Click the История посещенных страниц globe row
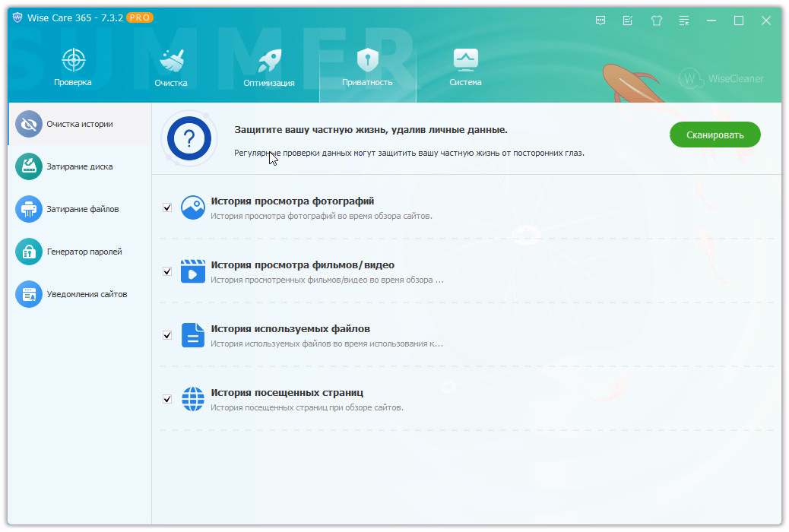Viewport: 789px width, 532px height. tap(287, 393)
